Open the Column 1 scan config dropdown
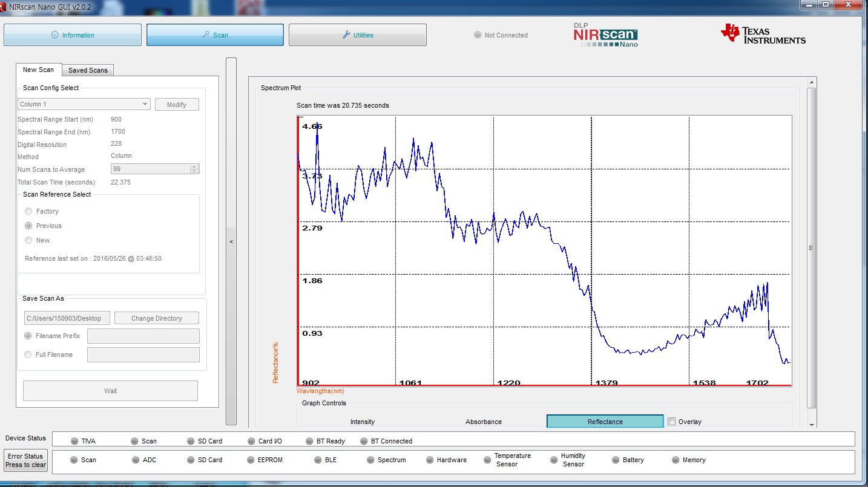The image size is (868, 487). (84, 104)
